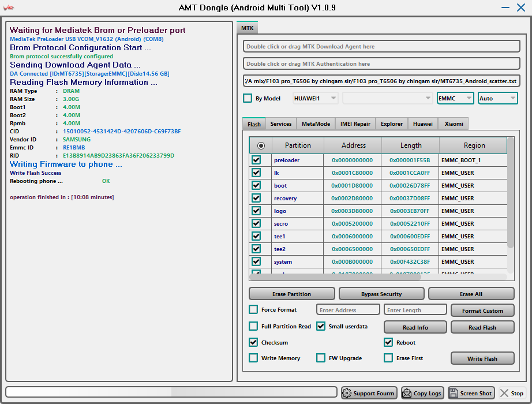Screen dimensions: 532x404
Task: Uncheck the tee2 partition checkbox
Action: pos(256,249)
